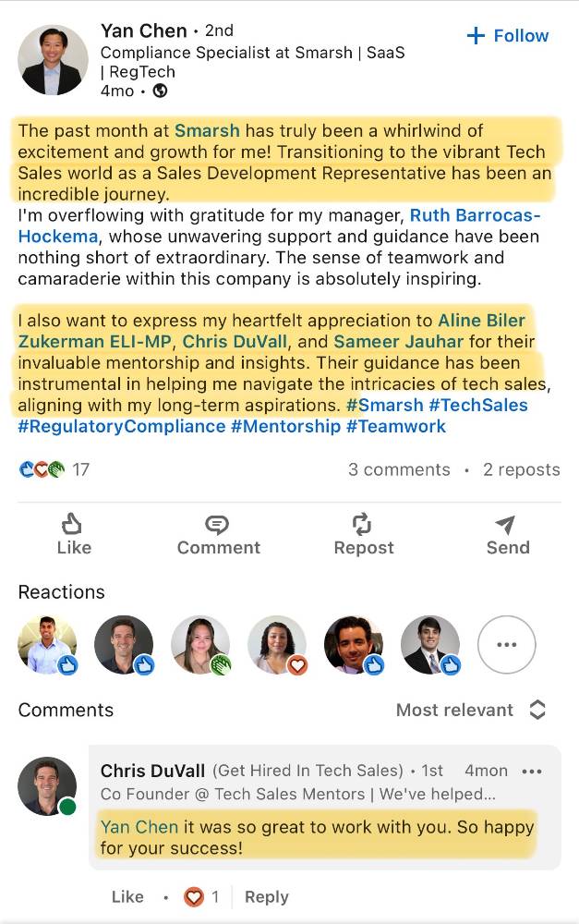View the 2 reposts link
579x924 pixels.
[521, 469]
